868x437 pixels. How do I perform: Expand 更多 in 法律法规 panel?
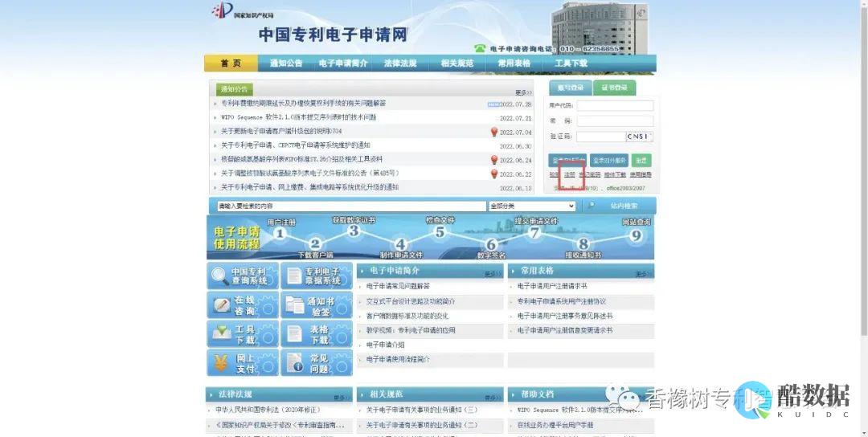[x=342, y=397]
